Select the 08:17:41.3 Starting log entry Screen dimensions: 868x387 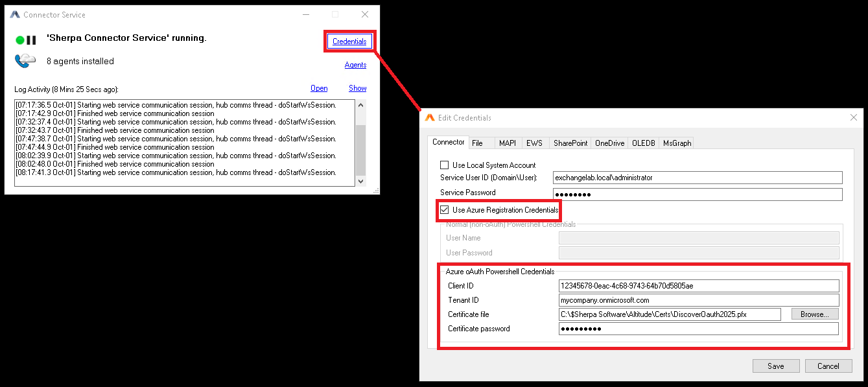point(176,172)
